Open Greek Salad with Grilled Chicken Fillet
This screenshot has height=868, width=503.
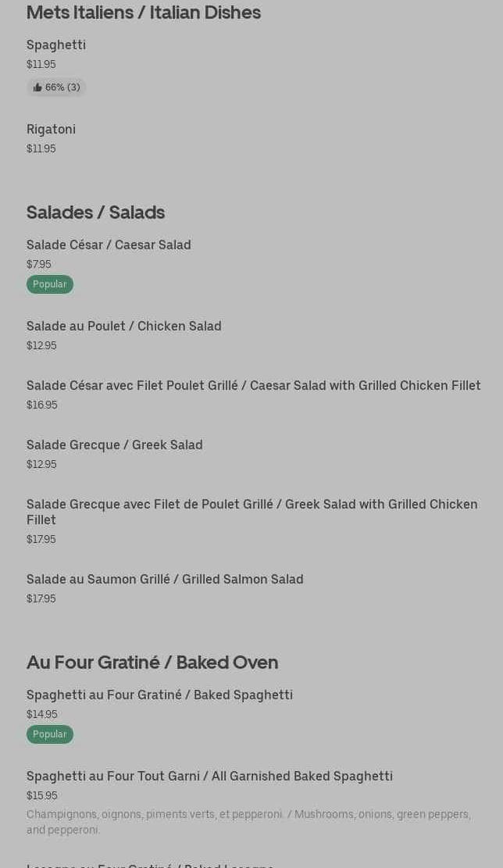coord(251,512)
